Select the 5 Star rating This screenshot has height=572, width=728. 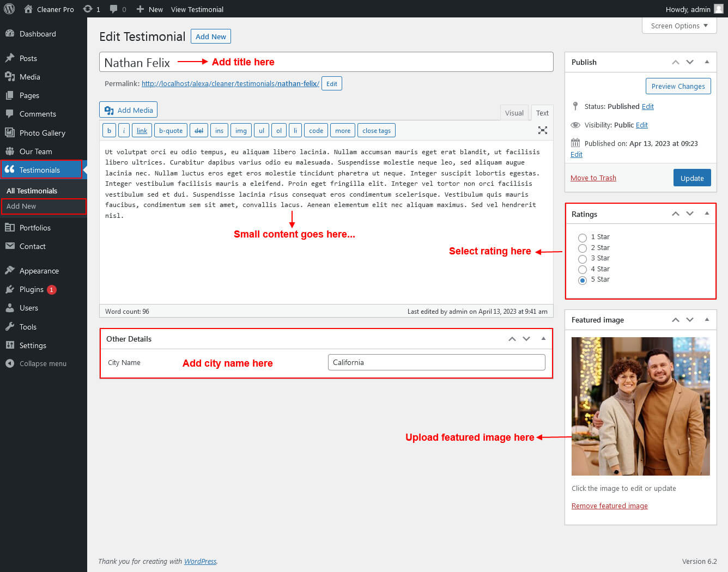click(583, 280)
